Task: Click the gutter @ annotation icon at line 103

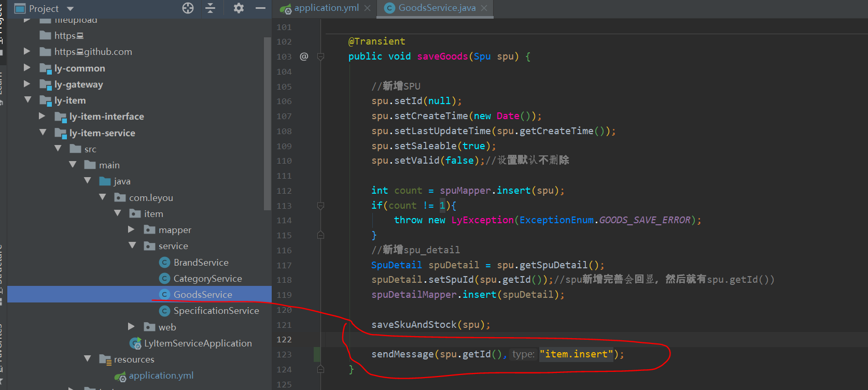Action: click(304, 56)
